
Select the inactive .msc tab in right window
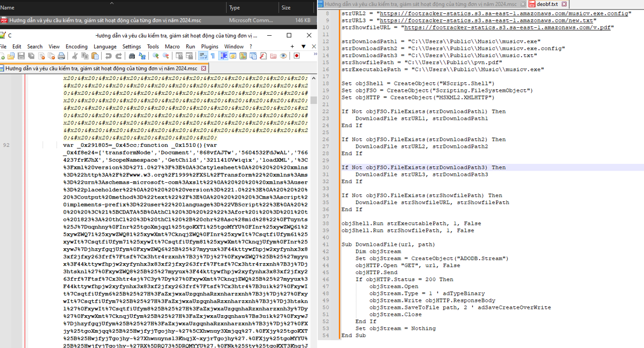[421, 4]
